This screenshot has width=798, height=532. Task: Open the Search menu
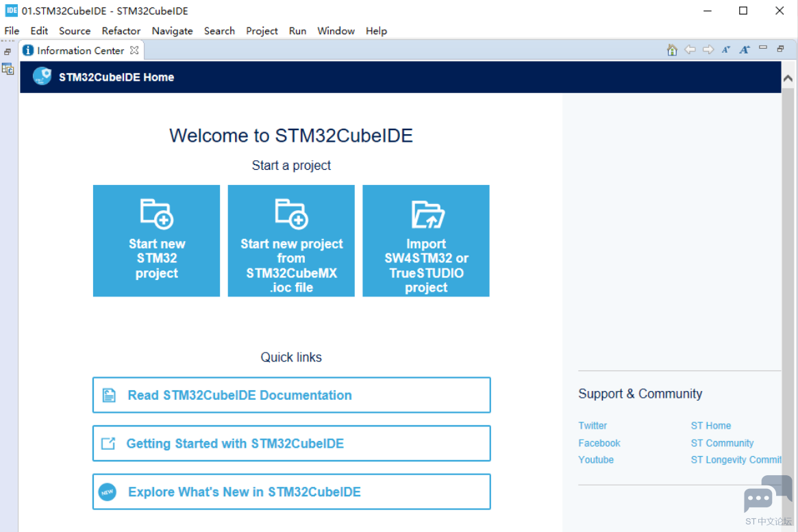[219, 31]
